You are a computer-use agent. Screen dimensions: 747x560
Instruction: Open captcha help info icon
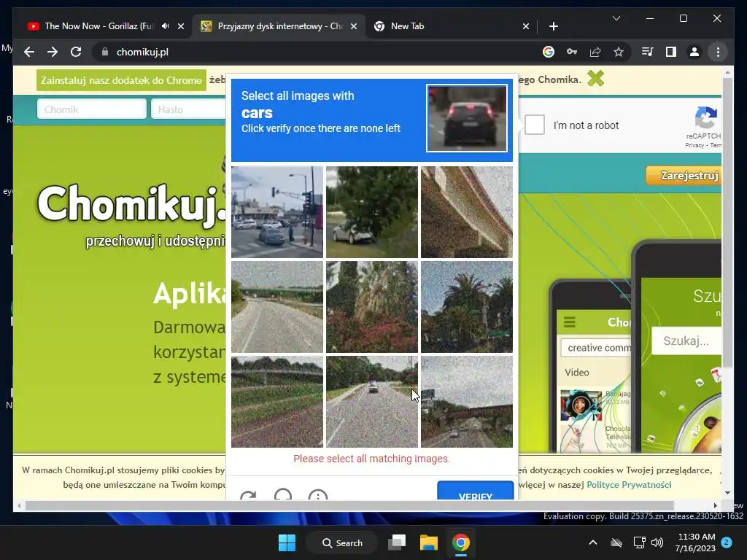pos(318,495)
